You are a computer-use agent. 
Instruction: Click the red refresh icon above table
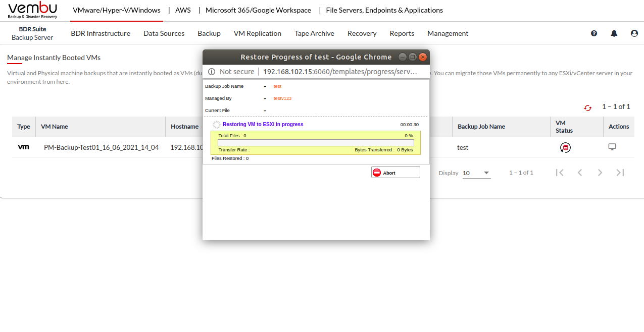click(x=587, y=107)
